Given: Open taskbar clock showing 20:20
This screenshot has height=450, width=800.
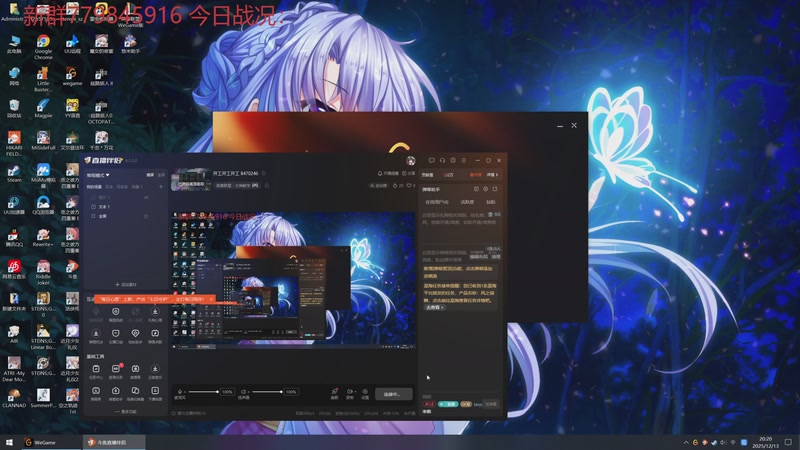Looking at the screenshot, I should 765,442.
